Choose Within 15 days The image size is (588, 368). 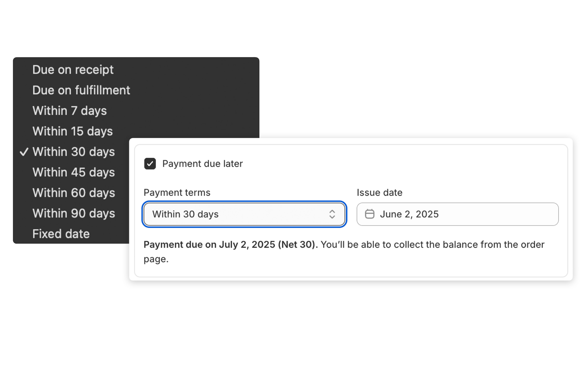[x=73, y=131]
